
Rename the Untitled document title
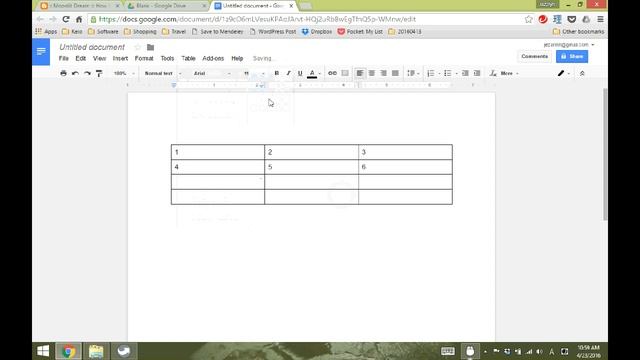click(92, 47)
